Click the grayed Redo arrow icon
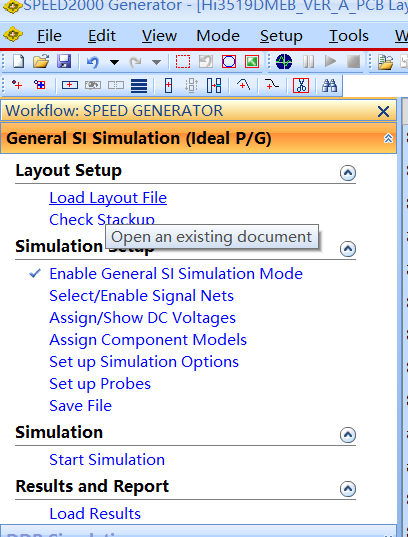Screen dimensions: 408x537 pos(135,62)
